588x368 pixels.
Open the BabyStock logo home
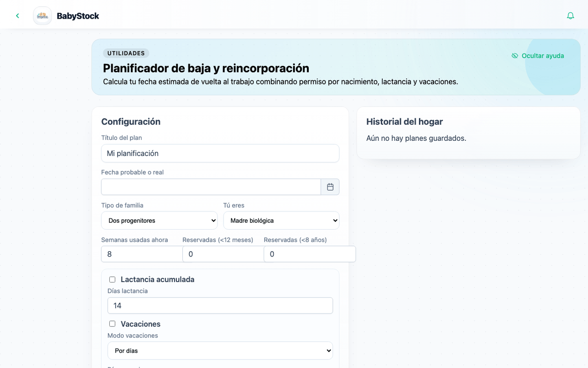43,16
